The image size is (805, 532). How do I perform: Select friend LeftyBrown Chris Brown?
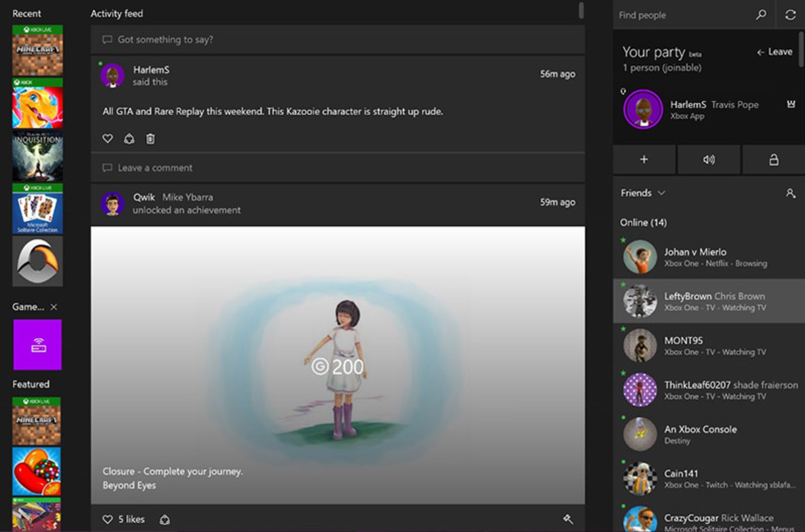[x=709, y=301]
